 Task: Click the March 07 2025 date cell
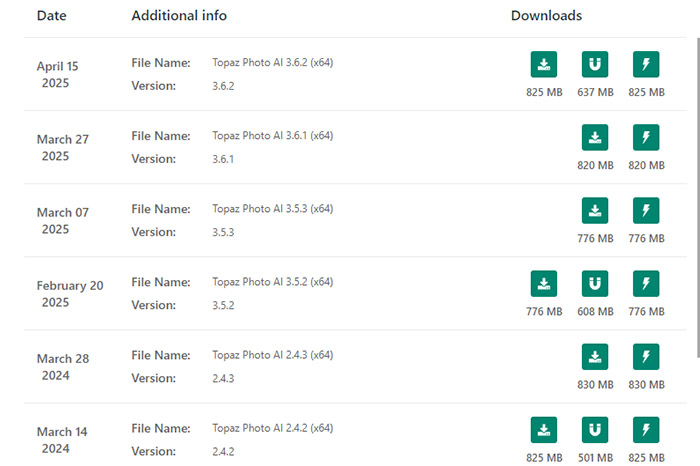(x=62, y=221)
